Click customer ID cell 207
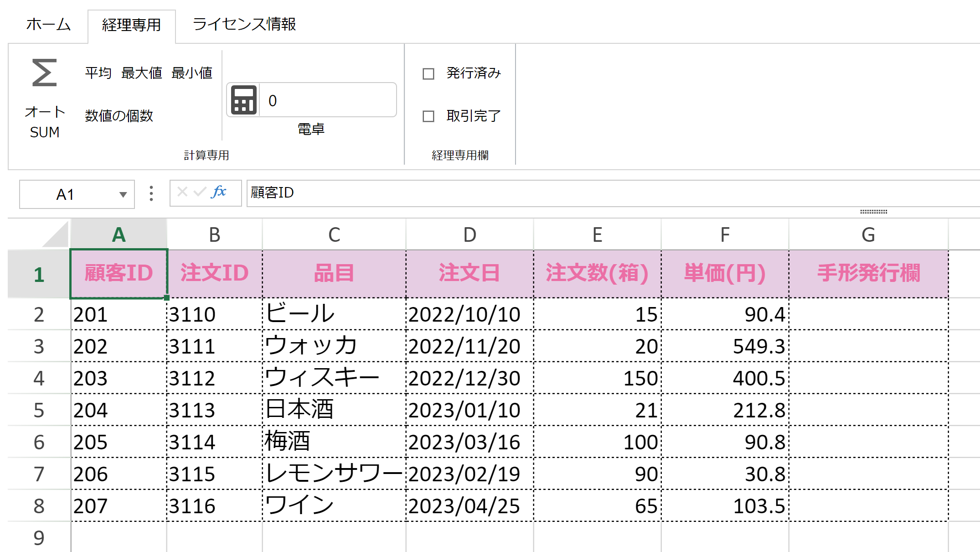 click(119, 506)
